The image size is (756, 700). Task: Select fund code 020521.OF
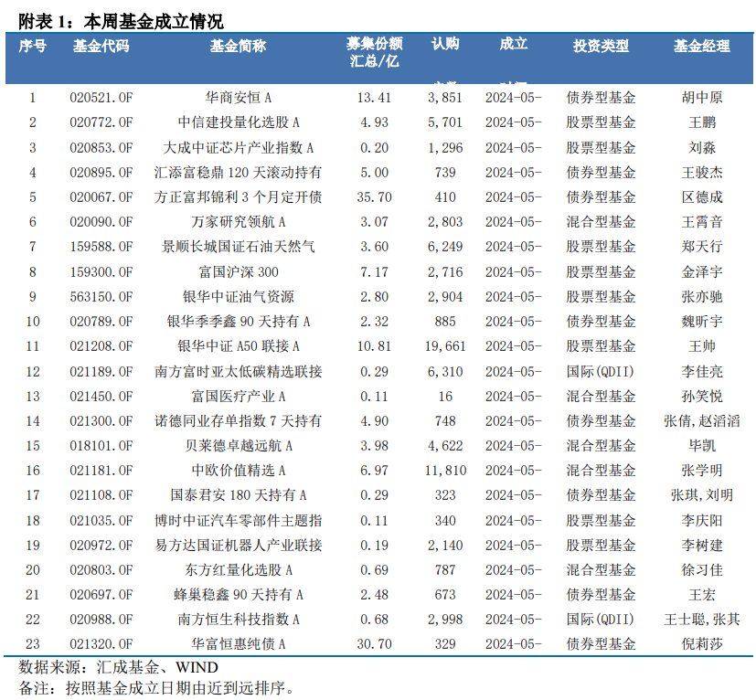(x=101, y=98)
